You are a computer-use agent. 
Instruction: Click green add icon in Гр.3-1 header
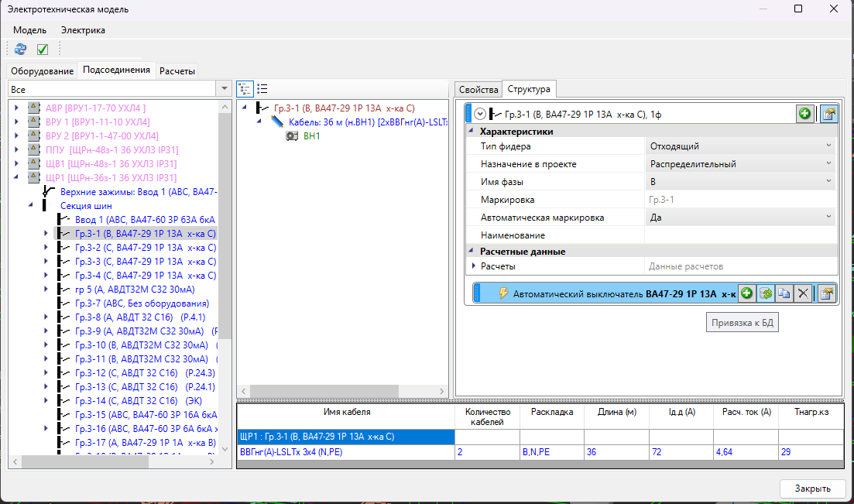(x=805, y=114)
